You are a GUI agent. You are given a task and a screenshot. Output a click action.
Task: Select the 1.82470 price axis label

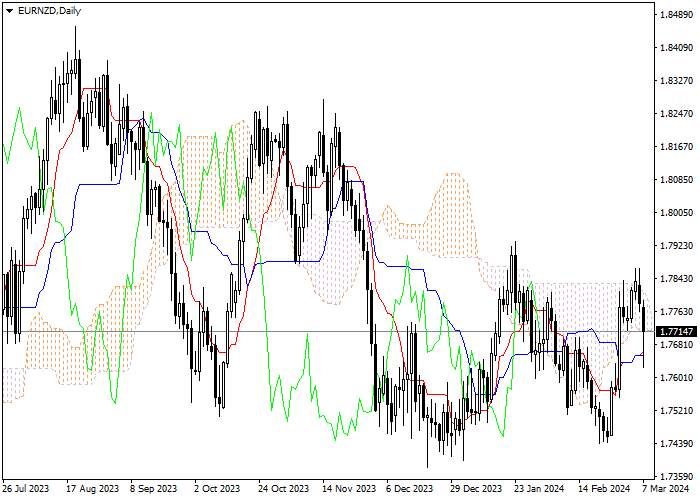(676, 114)
